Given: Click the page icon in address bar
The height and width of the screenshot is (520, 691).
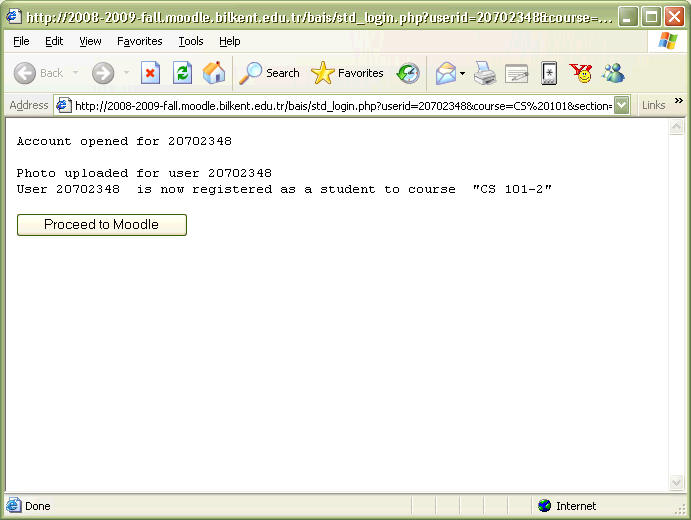Looking at the screenshot, I should point(64,106).
